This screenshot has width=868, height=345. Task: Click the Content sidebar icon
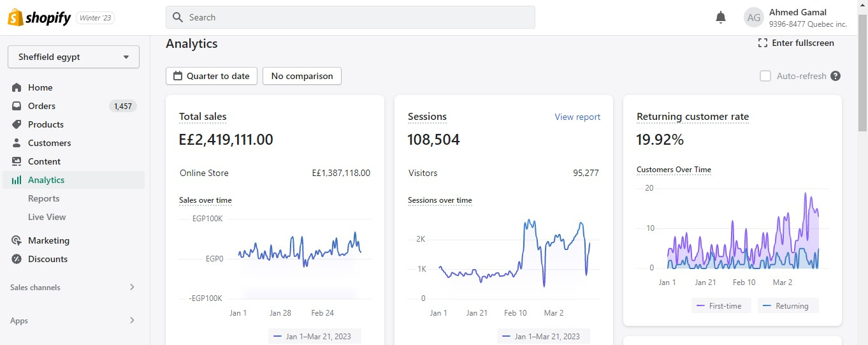point(17,161)
